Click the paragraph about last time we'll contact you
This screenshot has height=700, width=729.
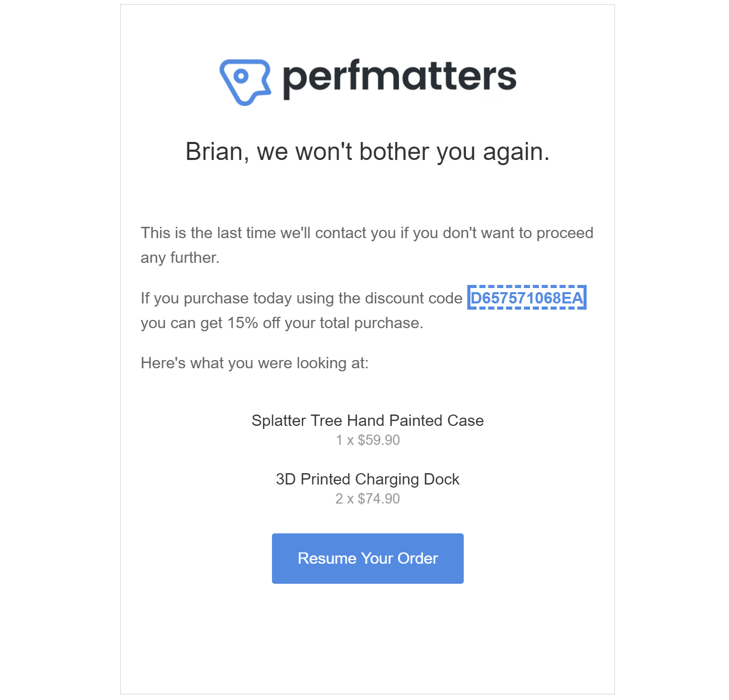[x=367, y=245]
